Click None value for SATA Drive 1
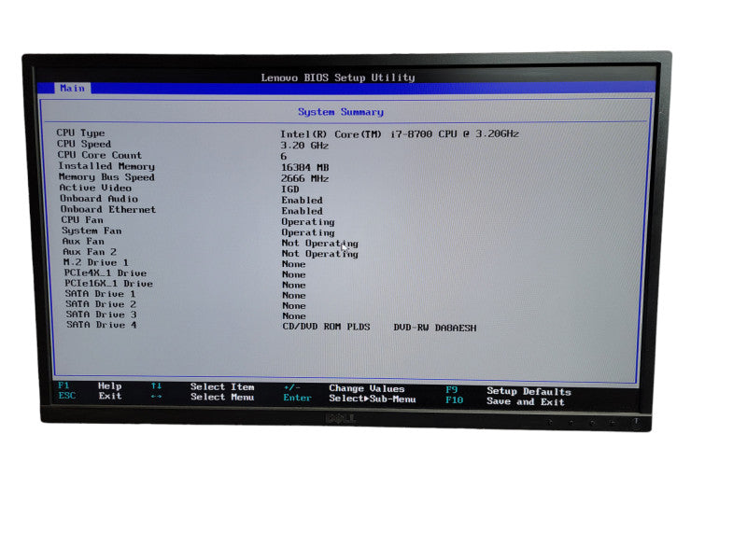The width and height of the screenshot is (747, 560). coord(293,295)
